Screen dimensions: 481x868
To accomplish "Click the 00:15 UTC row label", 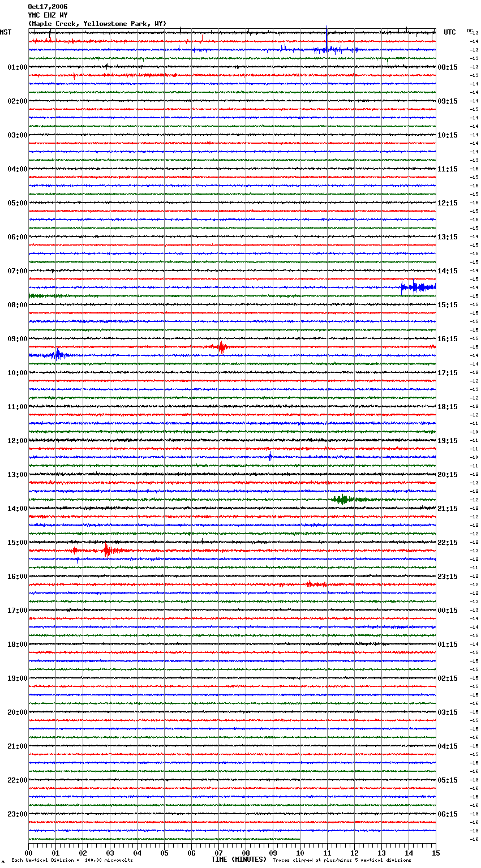I will (x=448, y=611).
